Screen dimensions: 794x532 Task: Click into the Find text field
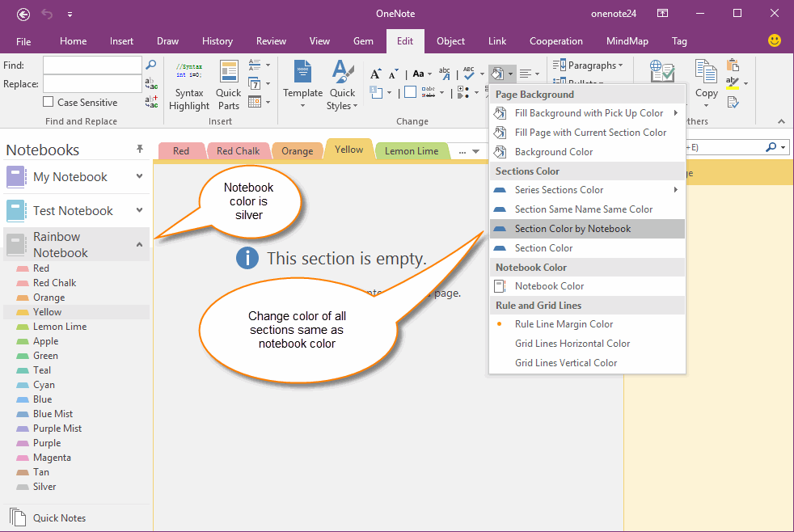coord(92,65)
